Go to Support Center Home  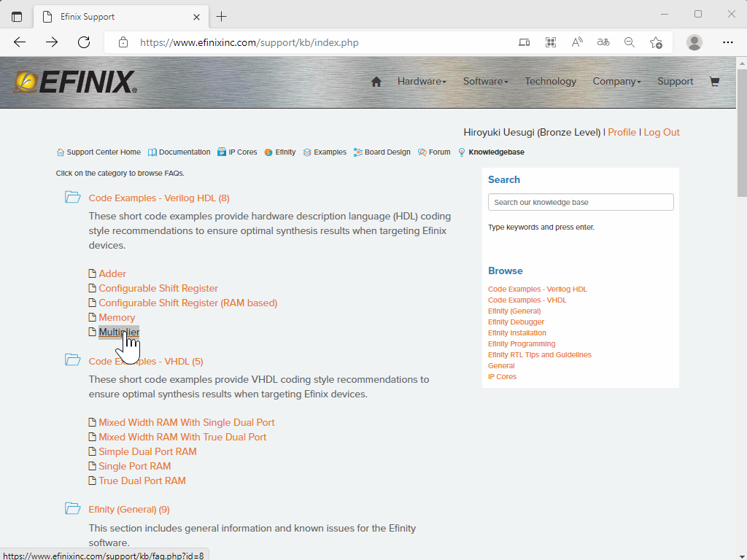[x=98, y=152]
